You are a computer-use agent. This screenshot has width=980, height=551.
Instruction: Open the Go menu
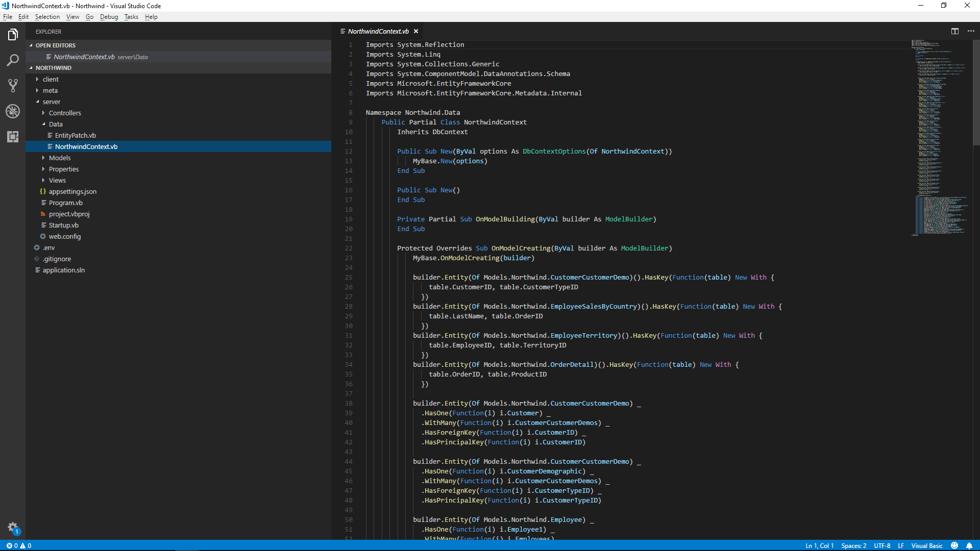point(89,17)
